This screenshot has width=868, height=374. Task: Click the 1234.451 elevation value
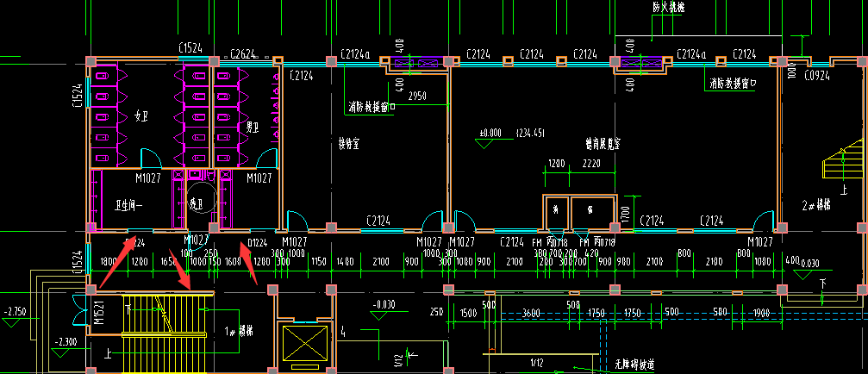point(530,133)
